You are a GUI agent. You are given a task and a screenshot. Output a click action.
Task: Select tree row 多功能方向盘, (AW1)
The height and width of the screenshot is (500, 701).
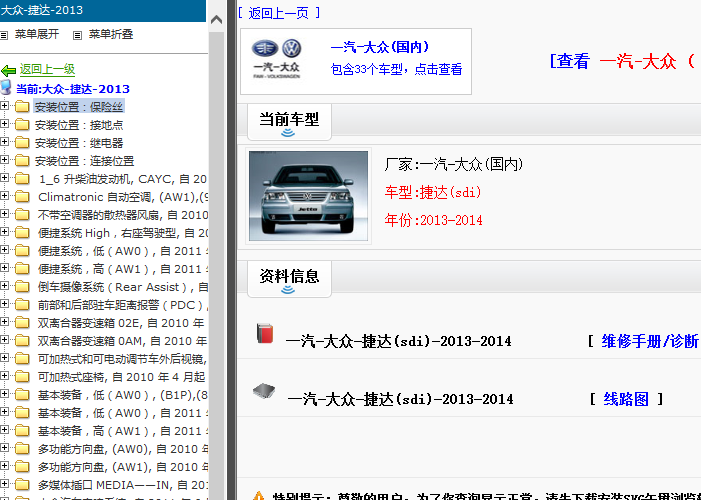[123, 467]
